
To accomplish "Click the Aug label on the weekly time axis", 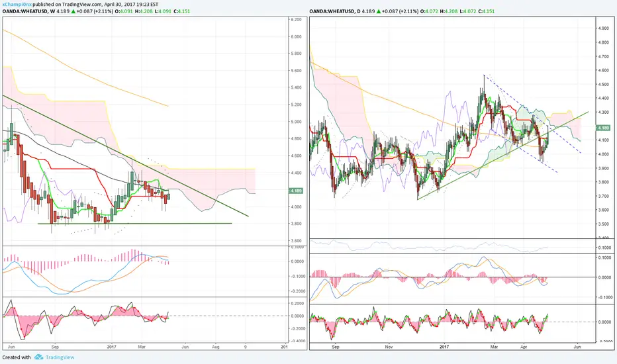I will (x=216, y=347).
